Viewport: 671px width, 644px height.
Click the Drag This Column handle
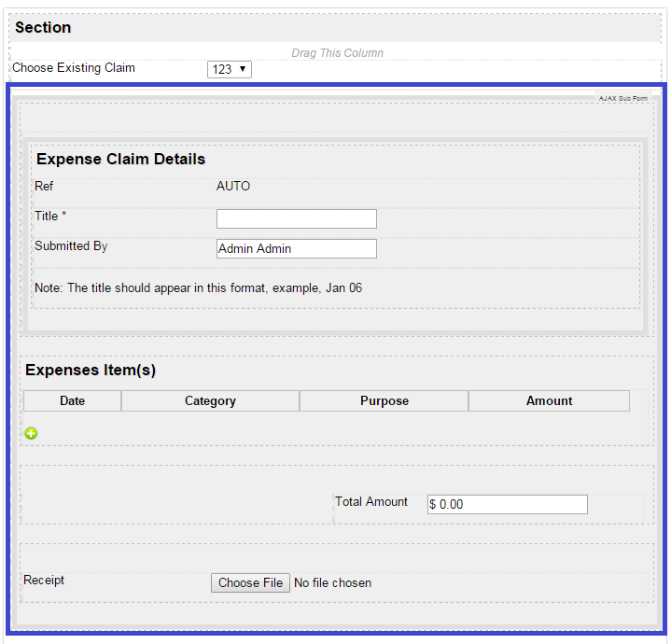click(337, 53)
